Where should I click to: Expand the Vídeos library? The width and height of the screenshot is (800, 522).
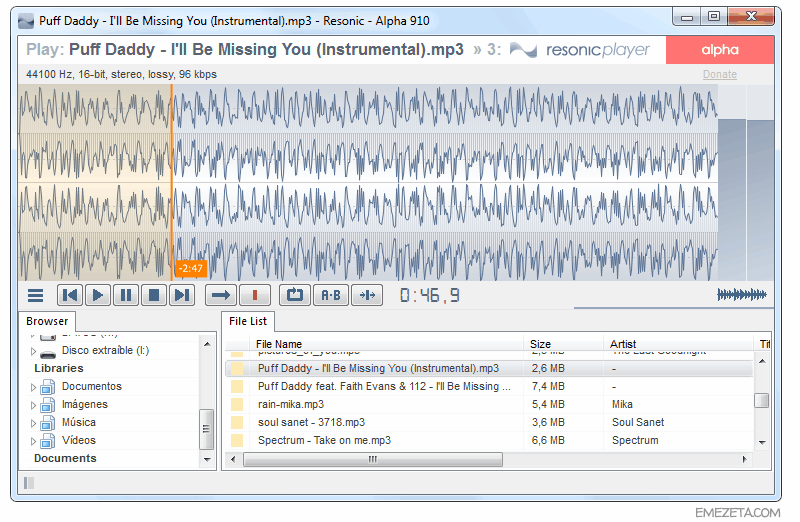coord(33,441)
